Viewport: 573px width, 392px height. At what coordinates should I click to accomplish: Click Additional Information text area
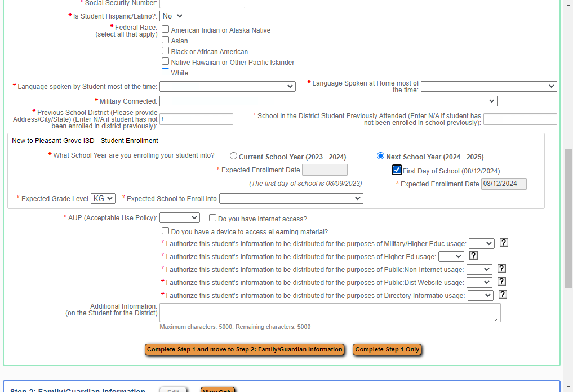tap(330, 313)
